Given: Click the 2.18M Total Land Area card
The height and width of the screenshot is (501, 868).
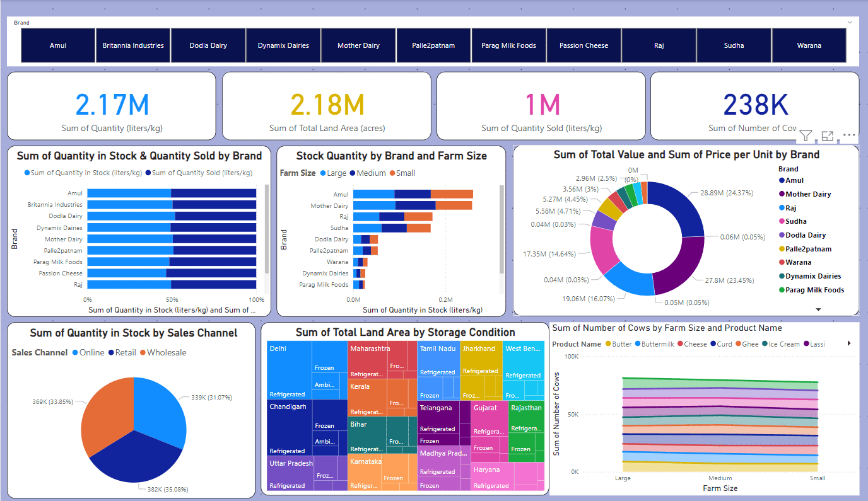Looking at the screenshot, I should click(x=327, y=106).
